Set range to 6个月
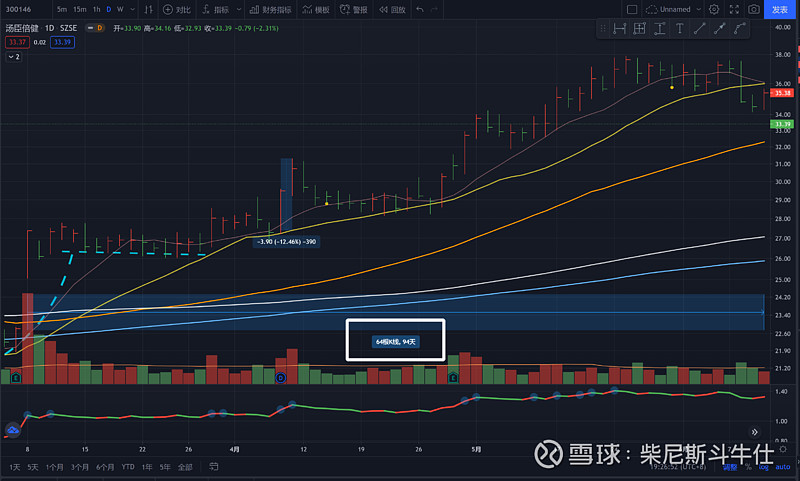This screenshot has height=481, width=800. pyautogui.click(x=105, y=467)
